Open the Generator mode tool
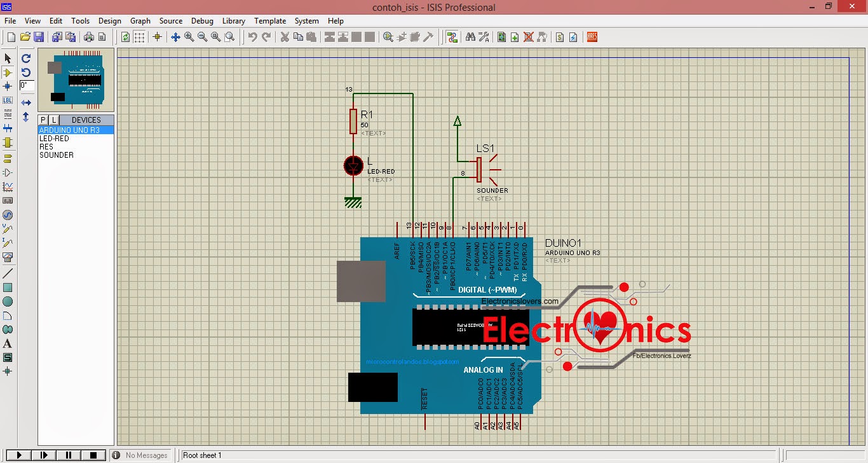This screenshot has height=463, width=868. 8,215
